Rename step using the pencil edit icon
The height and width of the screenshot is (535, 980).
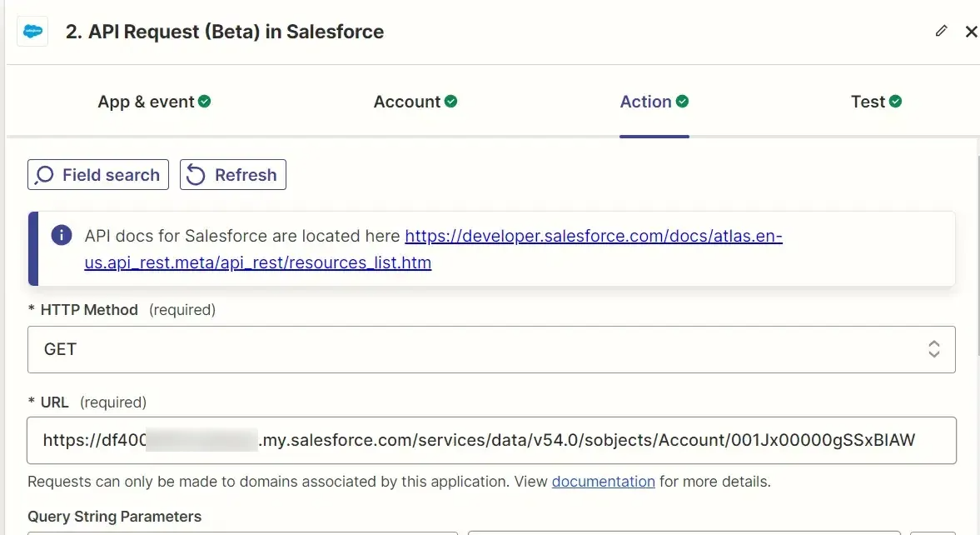[x=941, y=31]
